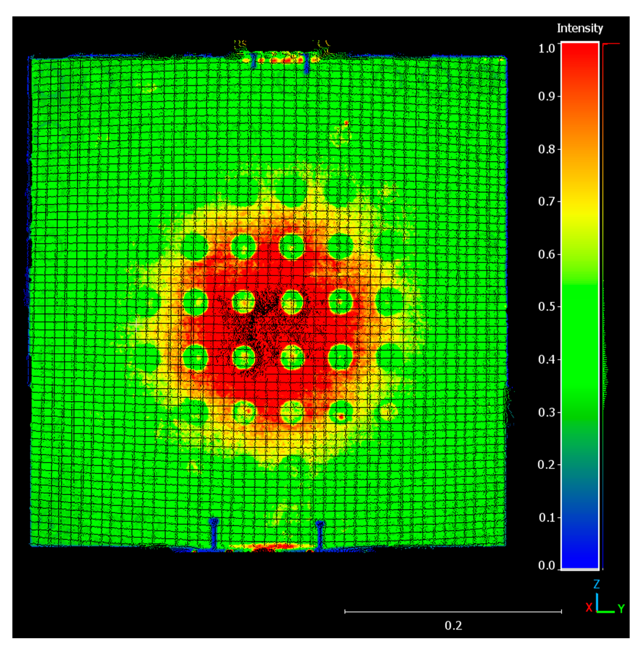Click the 0.2 scale bar label
644x652 pixels.
[x=453, y=626]
